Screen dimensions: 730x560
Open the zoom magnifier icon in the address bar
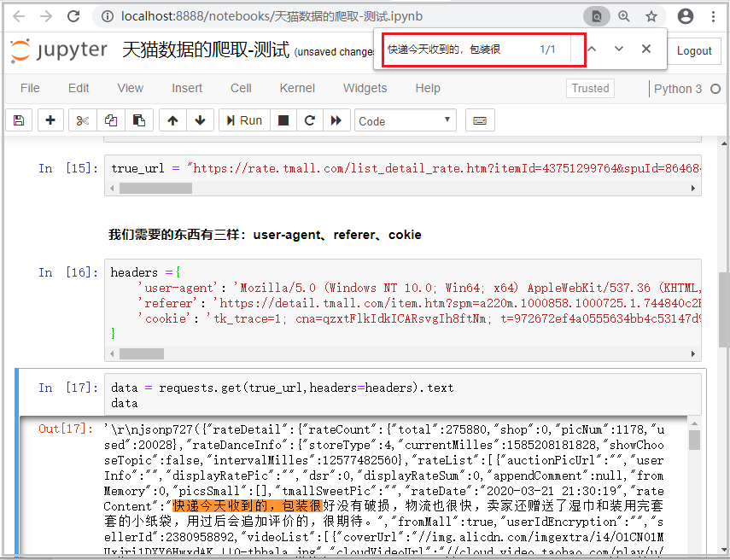[x=624, y=16]
